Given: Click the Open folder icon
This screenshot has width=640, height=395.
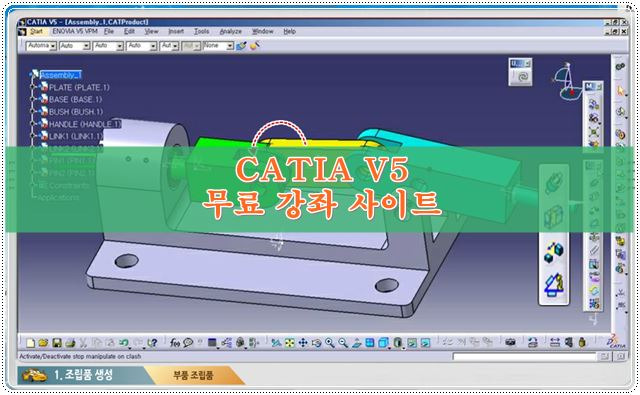Looking at the screenshot, I should (x=43, y=343).
